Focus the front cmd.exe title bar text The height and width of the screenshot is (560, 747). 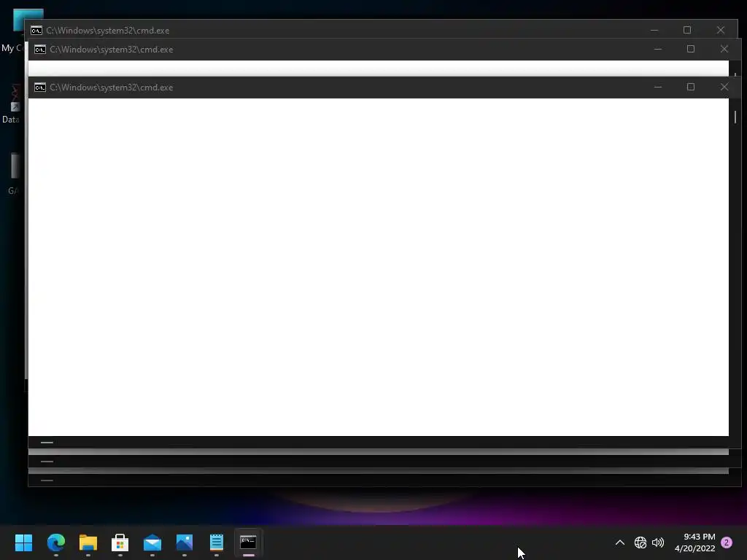click(112, 87)
